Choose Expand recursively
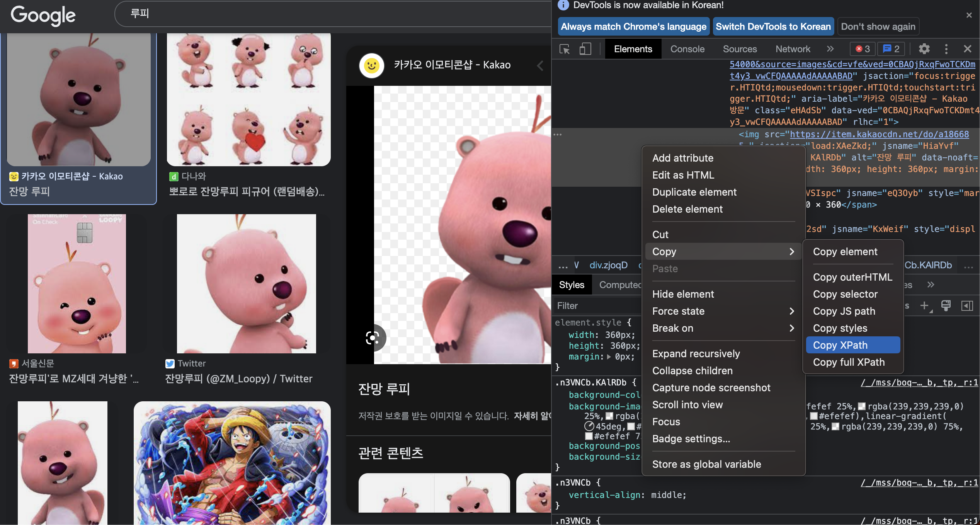Screen dimensions: 980x525 [x=723, y=354]
